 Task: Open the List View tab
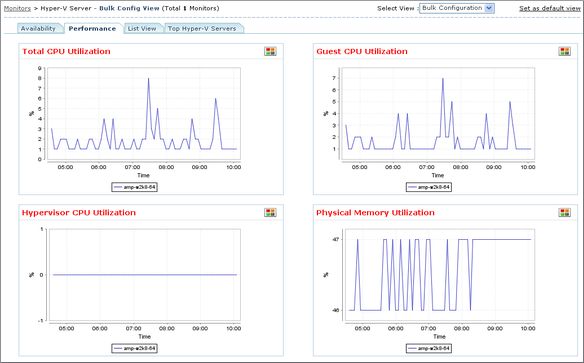click(x=142, y=29)
